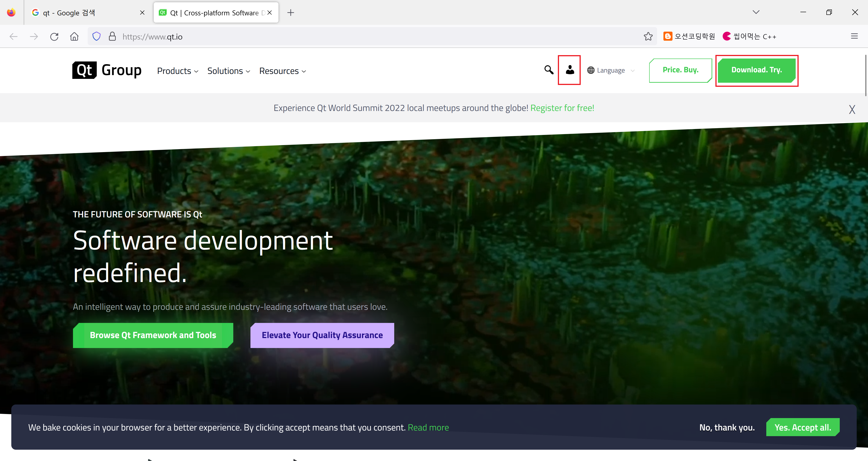Screen dimensions: 868x461
Task: Reload the current page
Action: point(54,36)
